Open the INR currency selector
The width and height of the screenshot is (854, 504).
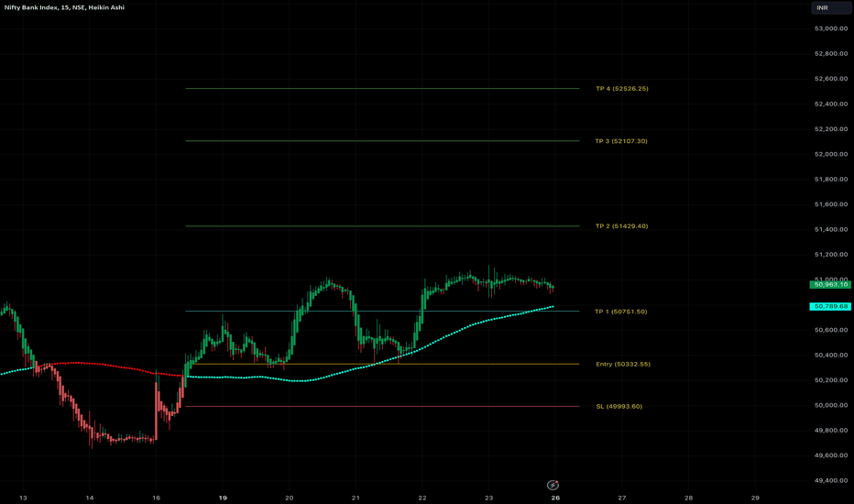coord(831,7)
